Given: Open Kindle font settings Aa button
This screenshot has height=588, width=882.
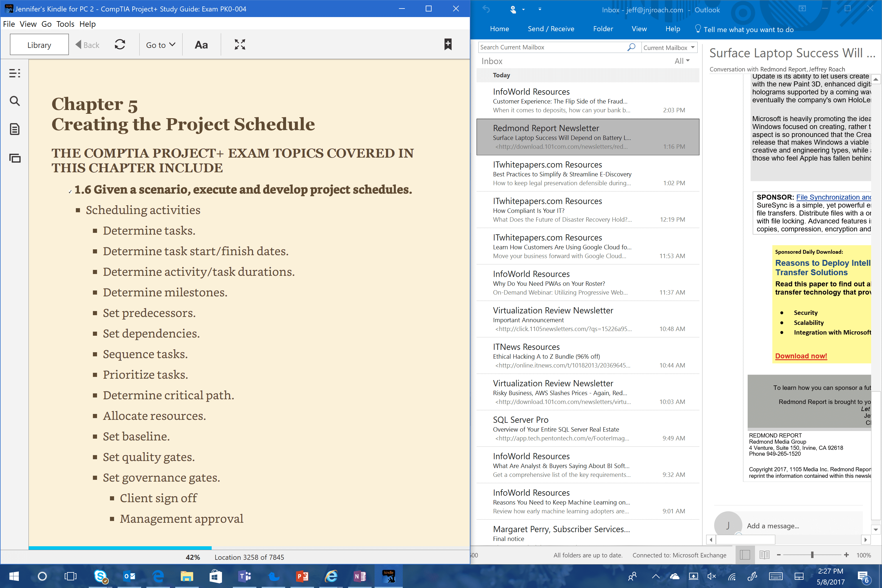Looking at the screenshot, I should 201,45.
